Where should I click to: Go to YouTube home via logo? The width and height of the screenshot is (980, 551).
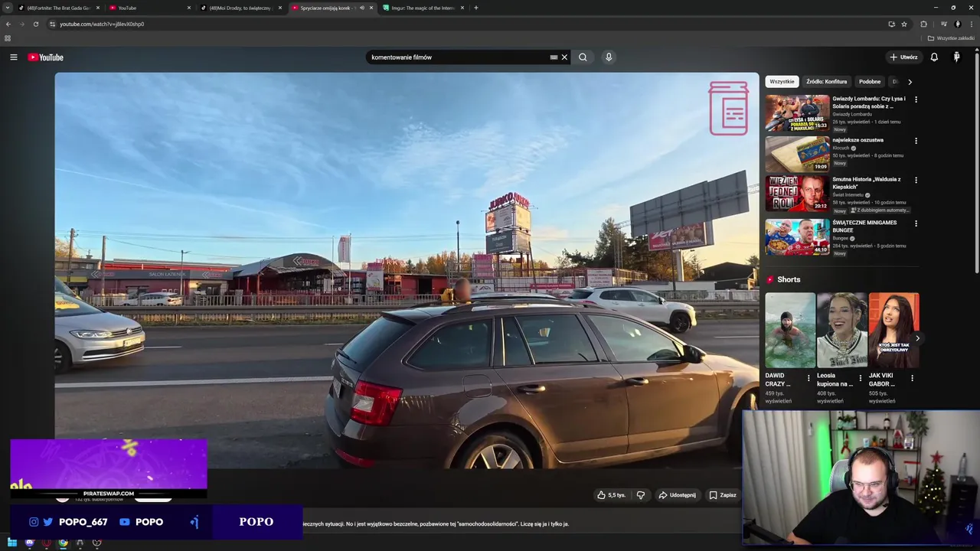coord(46,57)
